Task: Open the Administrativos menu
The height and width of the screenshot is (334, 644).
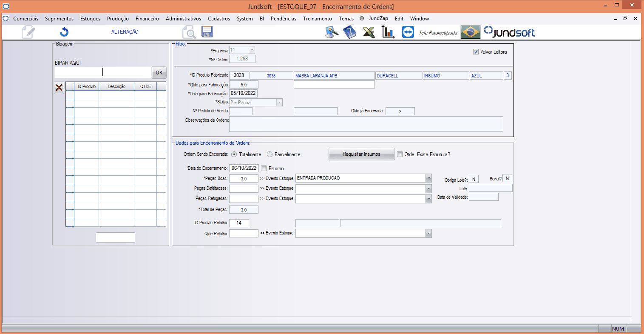Action: click(x=183, y=19)
